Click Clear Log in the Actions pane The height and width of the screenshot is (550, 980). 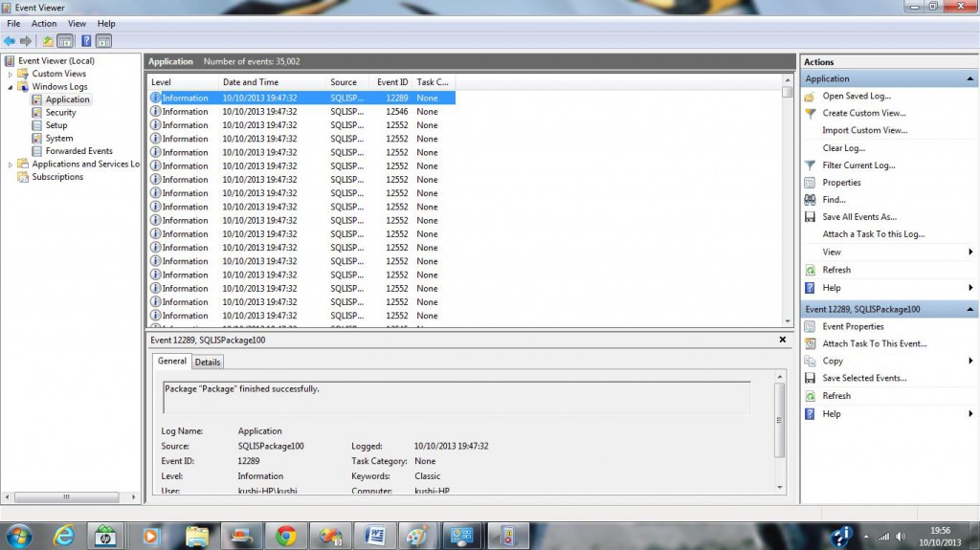click(843, 148)
